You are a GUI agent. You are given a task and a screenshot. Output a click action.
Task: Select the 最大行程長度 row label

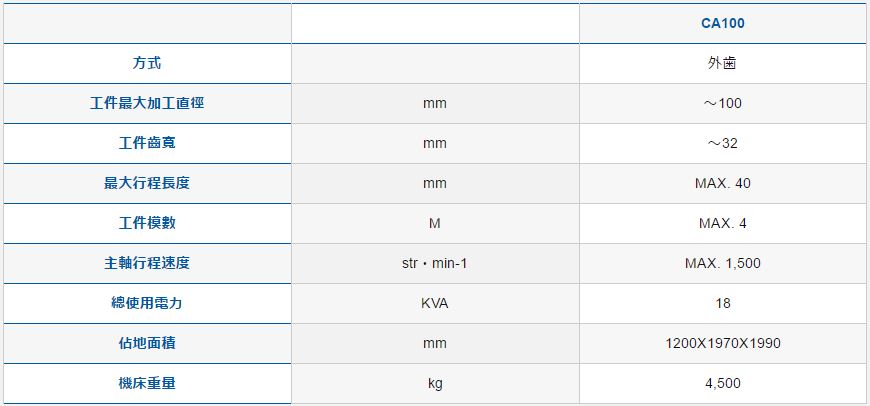coord(147,183)
